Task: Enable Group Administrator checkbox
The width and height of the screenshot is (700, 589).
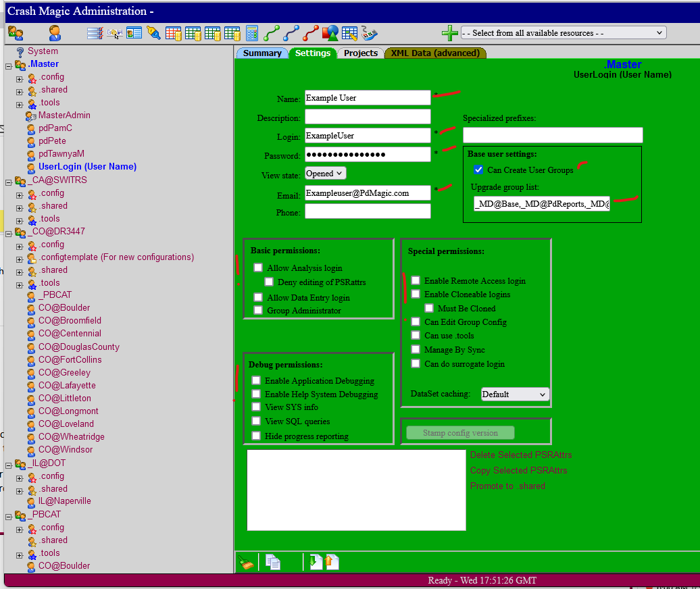Action: click(258, 309)
